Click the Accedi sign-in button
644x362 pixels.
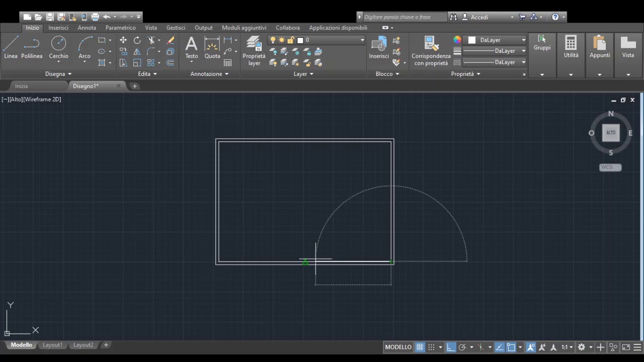click(479, 17)
